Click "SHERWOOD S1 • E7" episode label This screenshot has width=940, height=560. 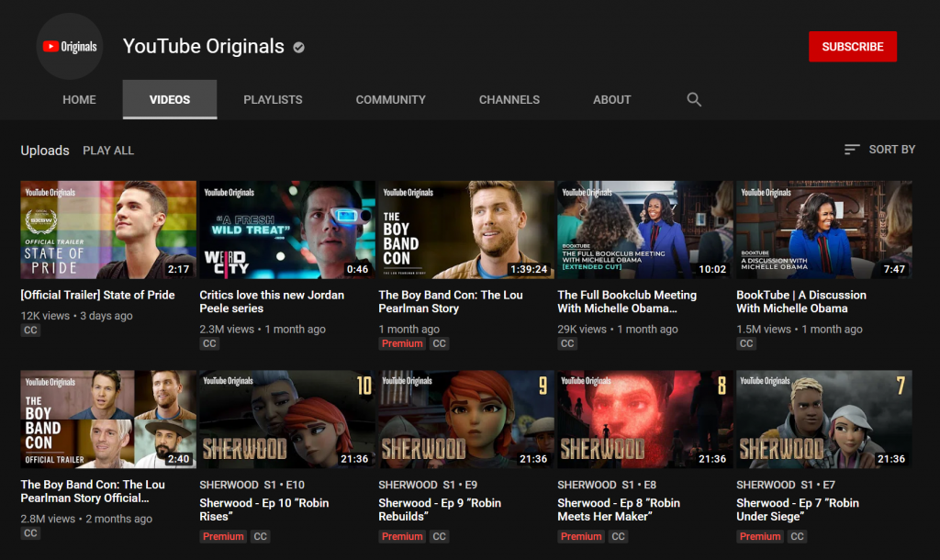pyautogui.click(x=786, y=485)
